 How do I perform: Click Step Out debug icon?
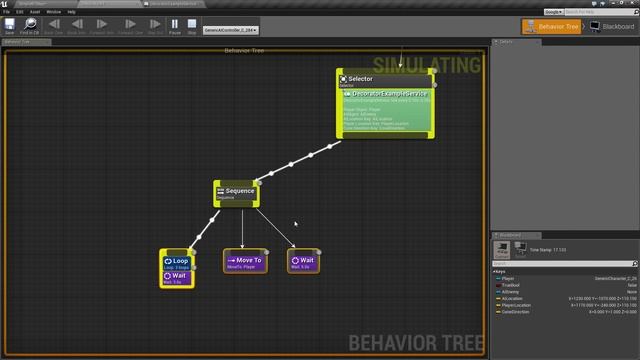(x=155, y=26)
